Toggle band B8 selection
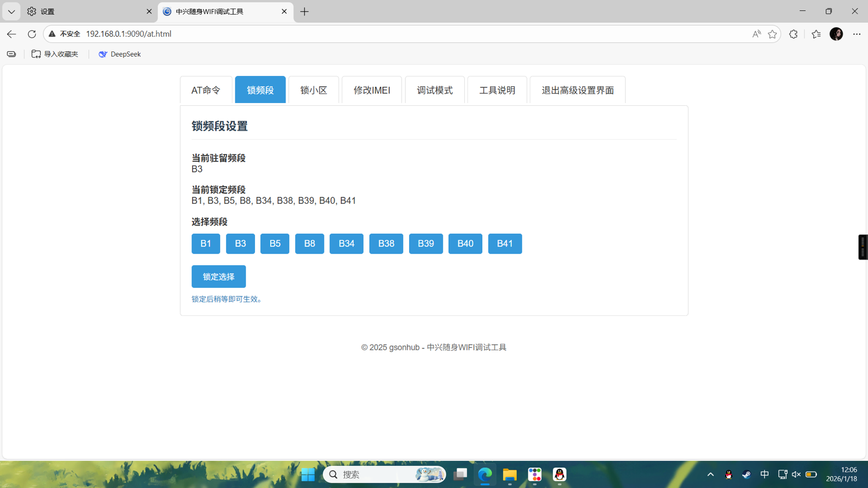Screen dimensions: 868x488 pos(310,243)
